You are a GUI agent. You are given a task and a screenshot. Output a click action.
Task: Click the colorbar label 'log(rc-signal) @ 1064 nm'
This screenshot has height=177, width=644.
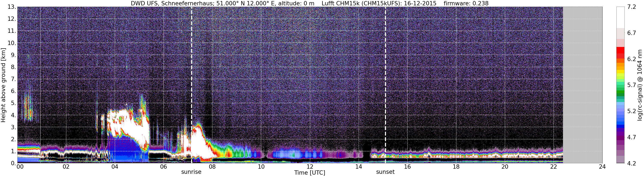pos(640,85)
